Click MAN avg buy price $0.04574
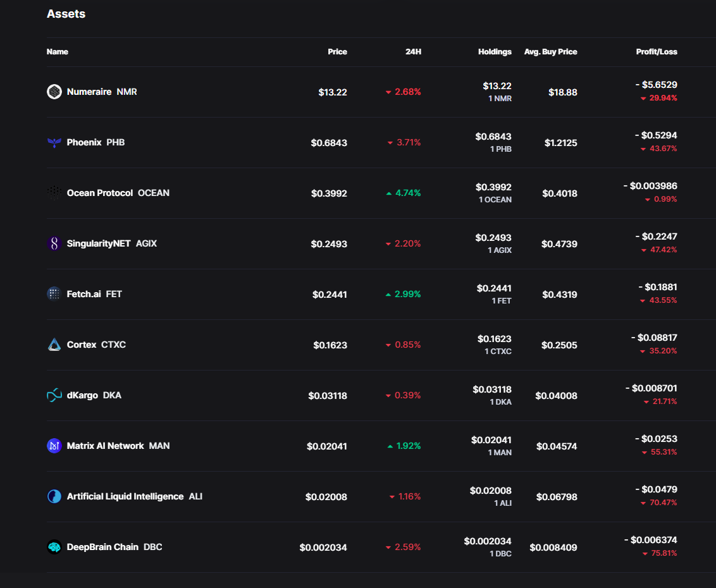716x588 pixels. point(557,446)
